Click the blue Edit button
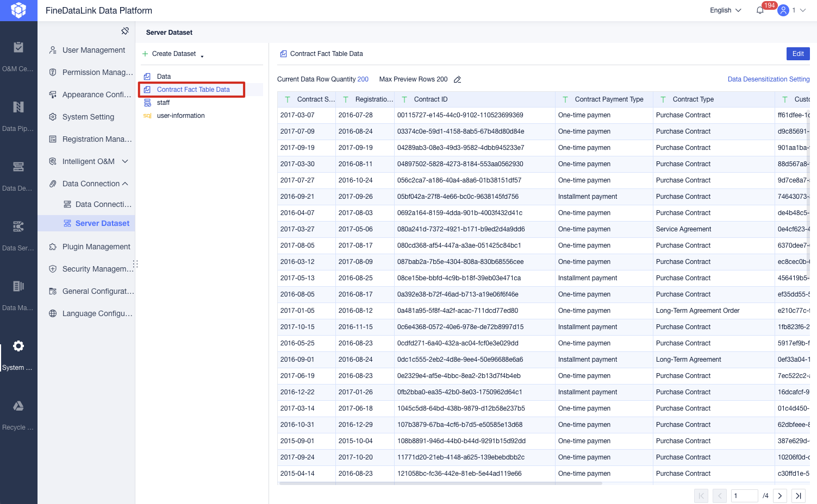The height and width of the screenshot is (504, 817). point(798,54)
